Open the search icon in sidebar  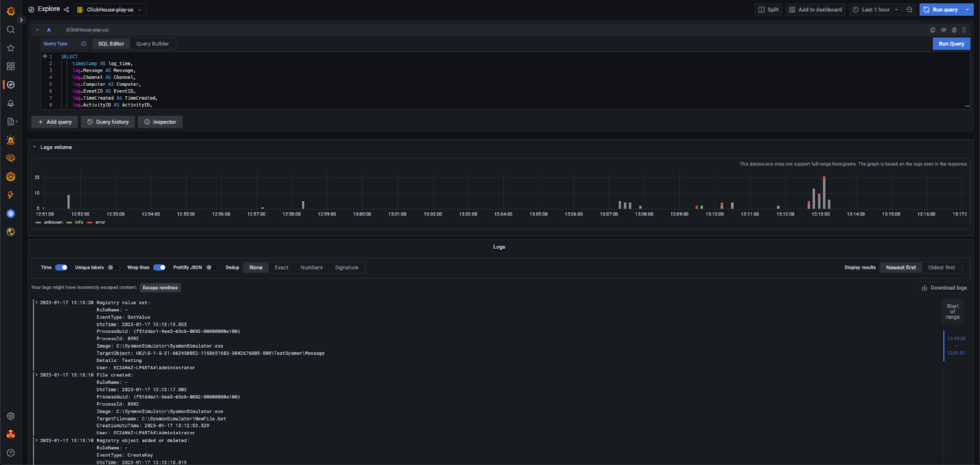coord(10,29)
